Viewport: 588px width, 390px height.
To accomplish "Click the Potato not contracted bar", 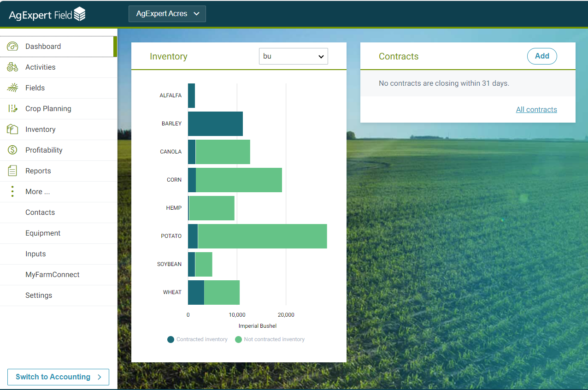I will pyautogui.click(x=262, y=236).
